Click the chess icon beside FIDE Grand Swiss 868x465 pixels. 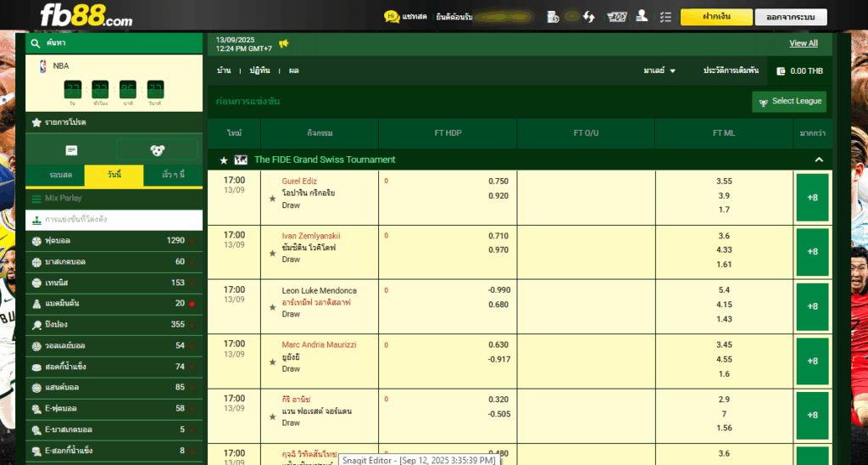click(241, 160)
